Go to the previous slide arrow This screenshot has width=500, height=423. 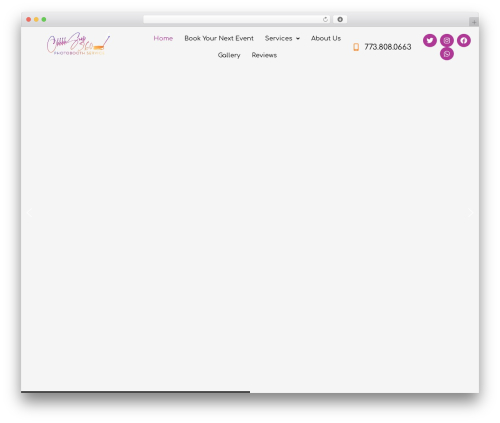[29, 213]
